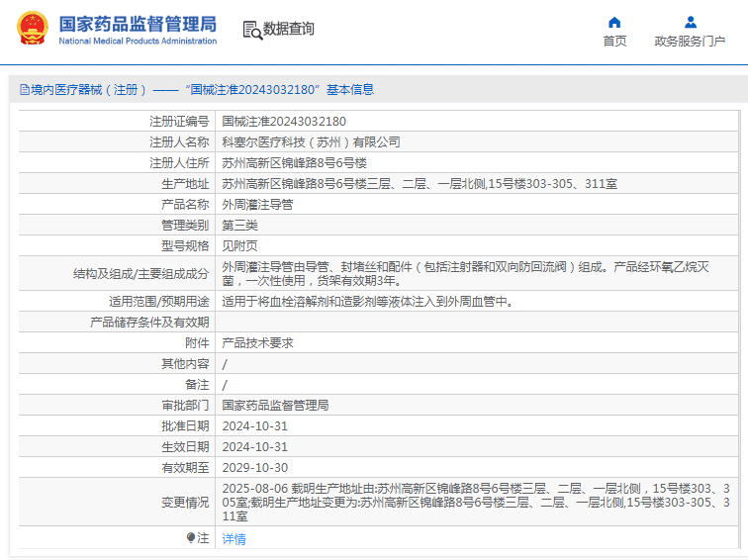Image resolution: width=748 pixels, height=560 pixels.
Task: Click the 国家药品监督管理局 site title
Action: click(138, 24)
